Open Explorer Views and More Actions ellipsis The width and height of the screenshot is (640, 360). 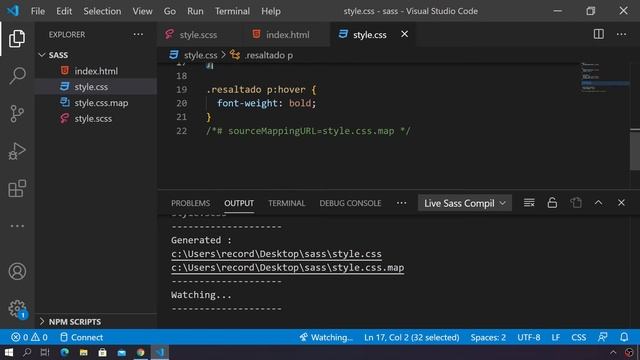pyautogui.click(x=138, y=34)
